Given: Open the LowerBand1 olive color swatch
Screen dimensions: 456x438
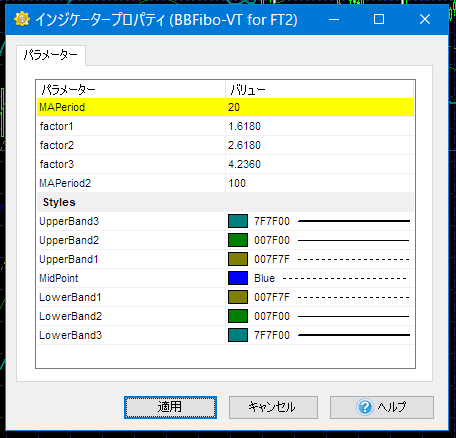Looking at the screenshot, I should (238, 297).
